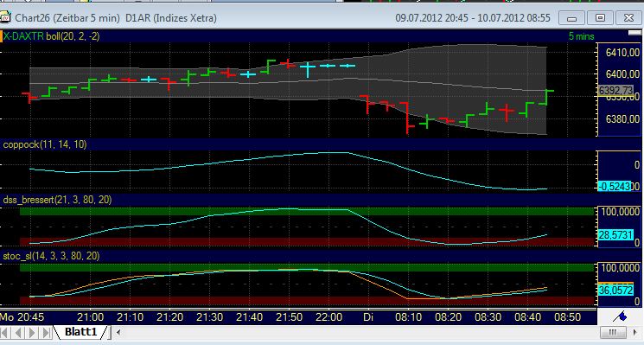Click the 21:00 time axis label
Image resolution: width=644 pixels, height=345 pixels.
[x=91, y=317]
